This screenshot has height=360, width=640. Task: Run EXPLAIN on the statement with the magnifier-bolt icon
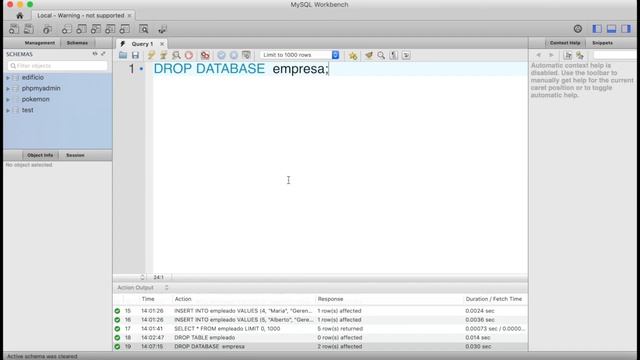[x=176, y=55]
